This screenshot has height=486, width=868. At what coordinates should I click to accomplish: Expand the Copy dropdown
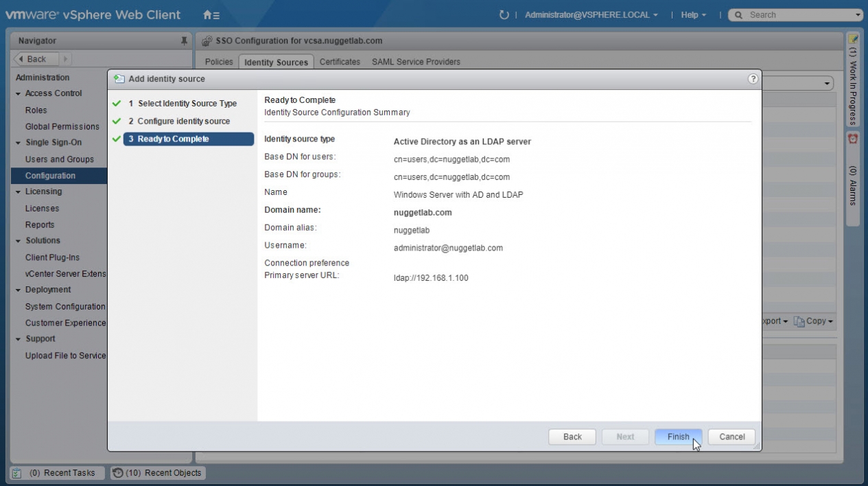pyautogui.click(x=814, y=321)
